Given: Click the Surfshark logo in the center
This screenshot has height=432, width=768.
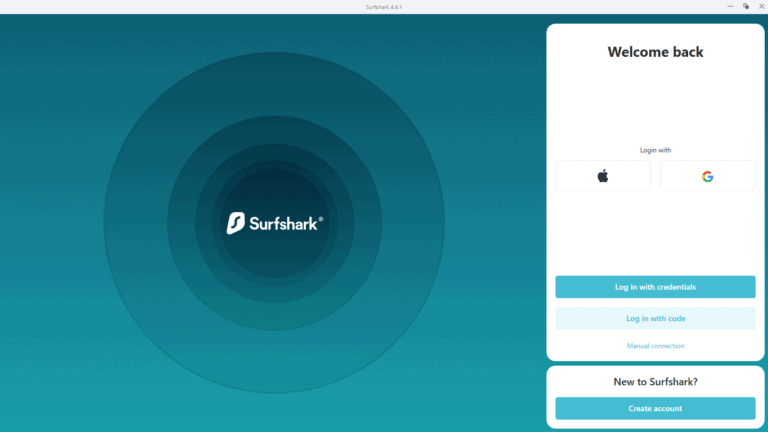Looking at the screenshot, I should click(275, 223).
